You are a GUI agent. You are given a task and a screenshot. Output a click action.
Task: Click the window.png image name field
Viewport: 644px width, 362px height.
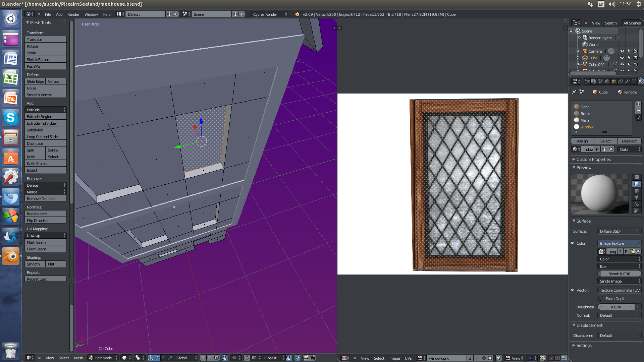446,358
